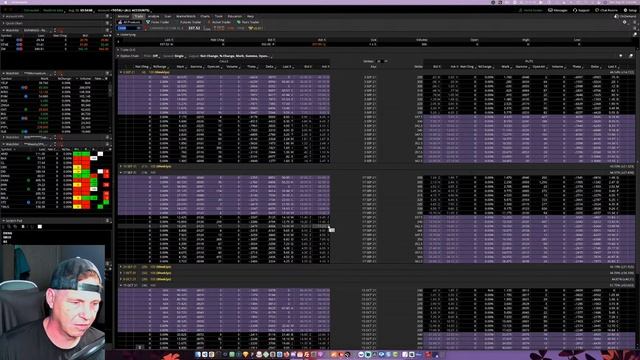Open the Scan tab
The width and height of the screenshot is (640, 360).
pos(168,16)
